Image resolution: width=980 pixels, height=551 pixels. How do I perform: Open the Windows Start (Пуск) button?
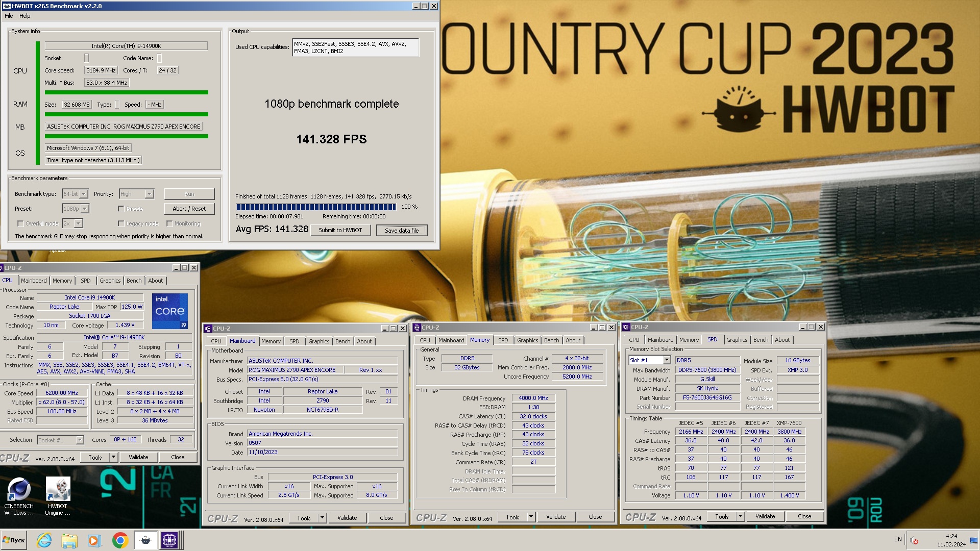(14, 540)
